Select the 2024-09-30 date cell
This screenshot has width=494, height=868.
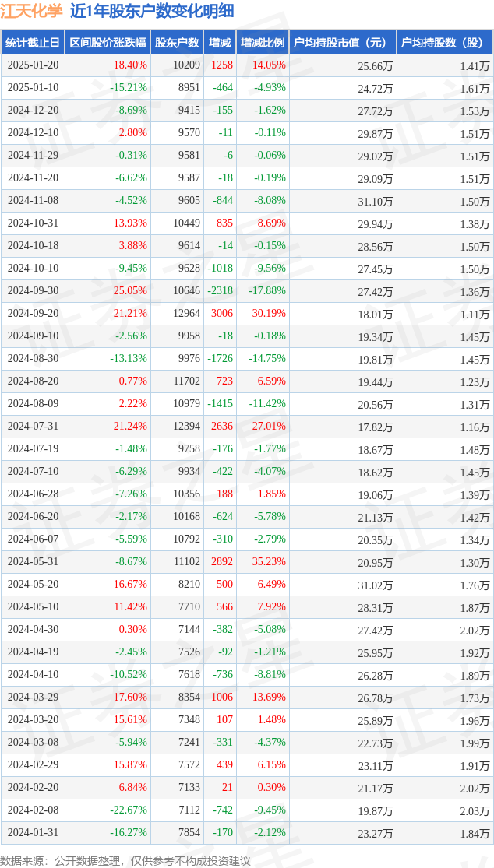tap(33, 291)
